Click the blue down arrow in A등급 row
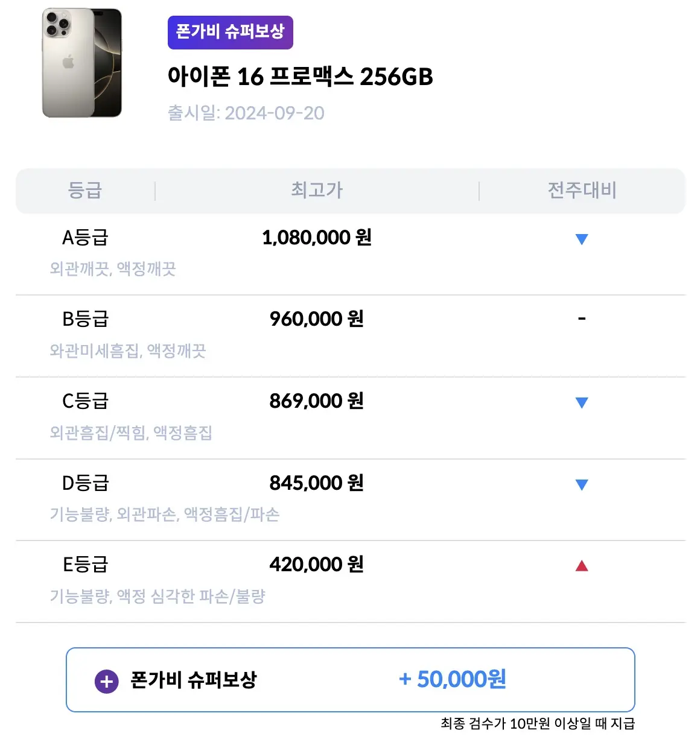700x754 pixels. pos(582,239)
